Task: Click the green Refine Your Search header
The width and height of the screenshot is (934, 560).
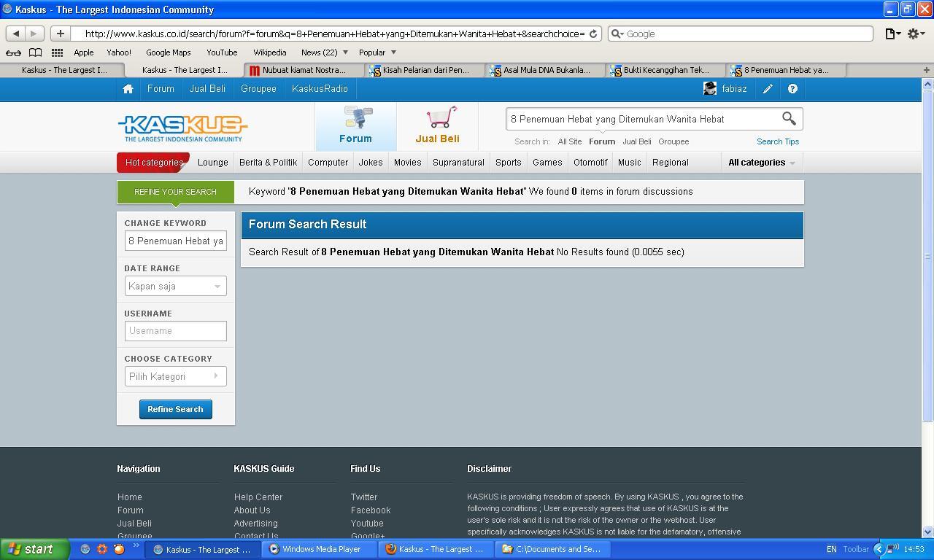Action: tap(175, 192)
